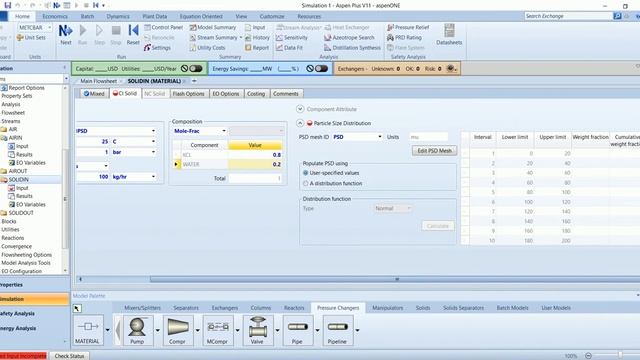Image resolution: width=640 pixels, height=360 pixels.
Task: Select User-specified values radio button
Action: coord(306,173)
